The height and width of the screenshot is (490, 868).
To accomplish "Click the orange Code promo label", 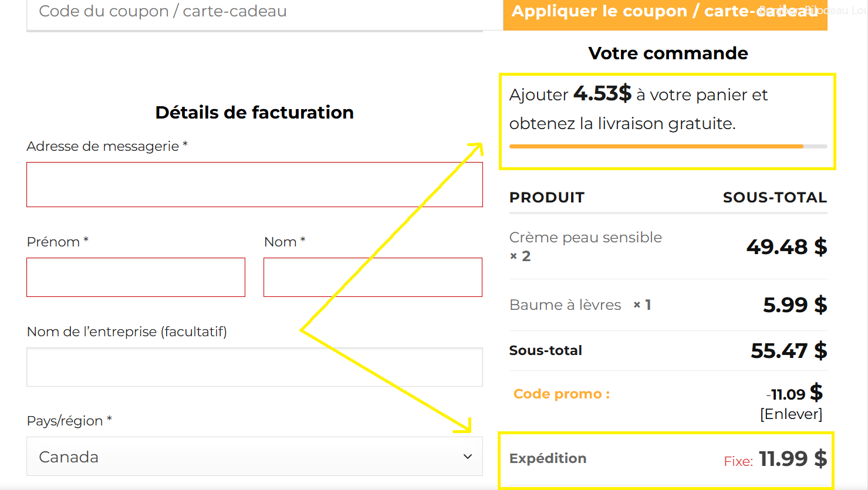I will (x=561, y=394).
